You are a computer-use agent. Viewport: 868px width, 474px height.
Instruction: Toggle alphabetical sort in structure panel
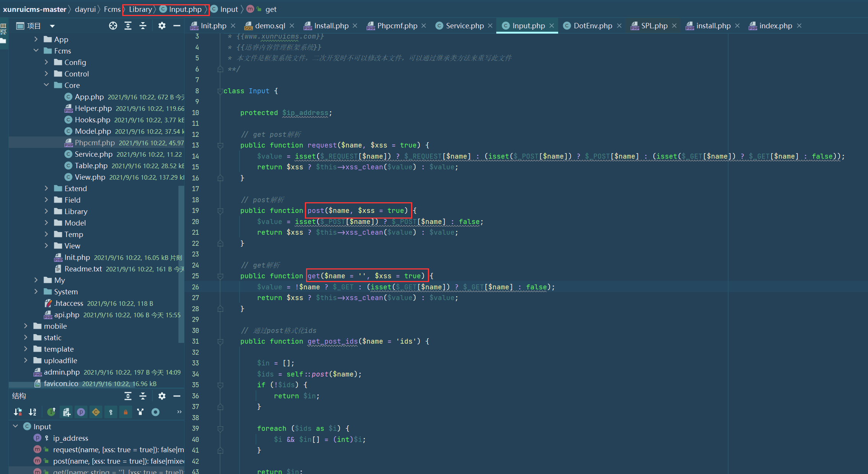32,412
